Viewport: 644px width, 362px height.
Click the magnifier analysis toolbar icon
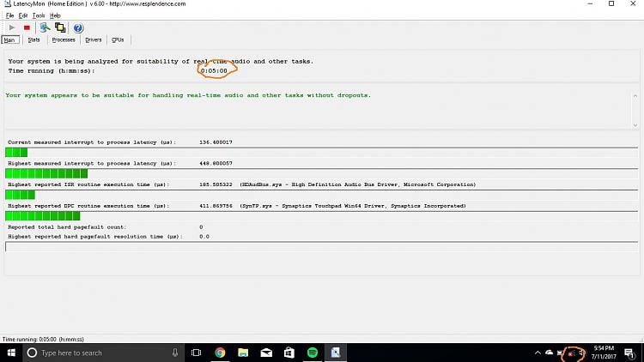45,27
